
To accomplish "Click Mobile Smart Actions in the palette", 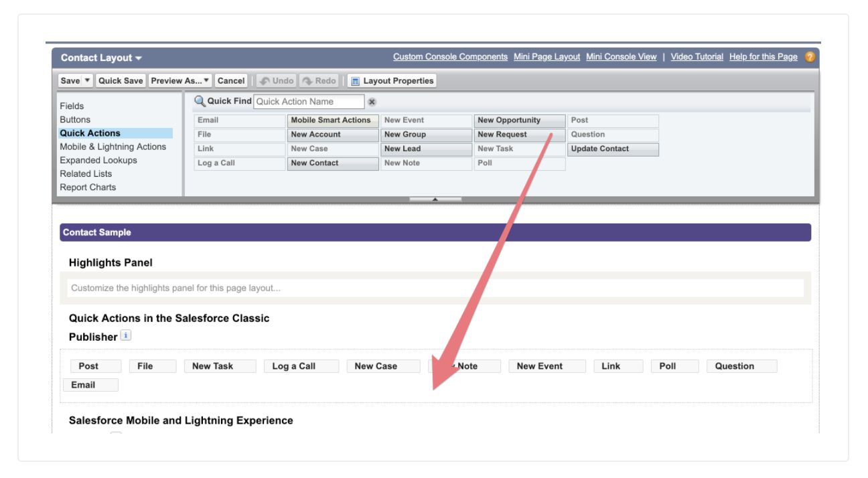I will (333, 121).
